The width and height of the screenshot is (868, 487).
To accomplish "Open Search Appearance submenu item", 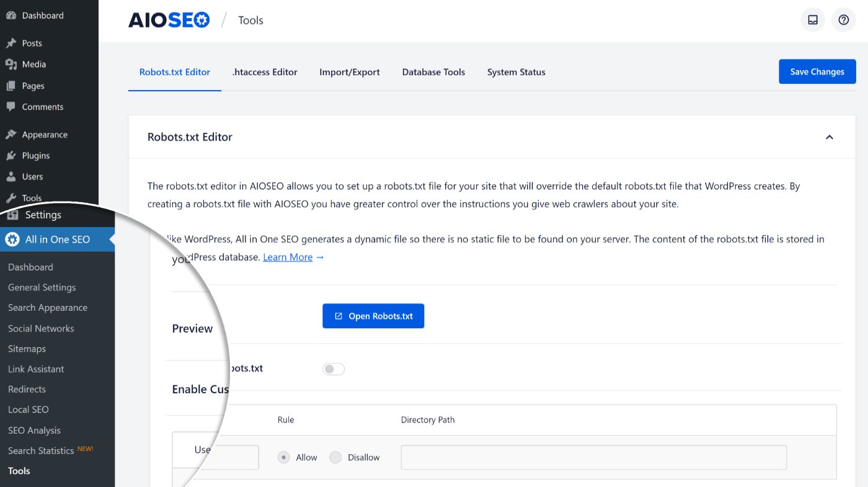I will [48, 308].
